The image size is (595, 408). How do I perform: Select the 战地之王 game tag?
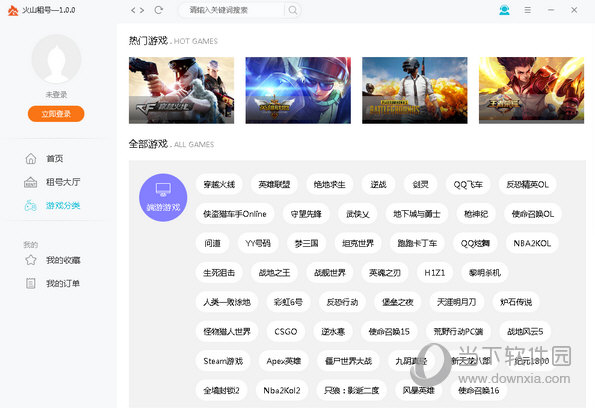(274, 273)
